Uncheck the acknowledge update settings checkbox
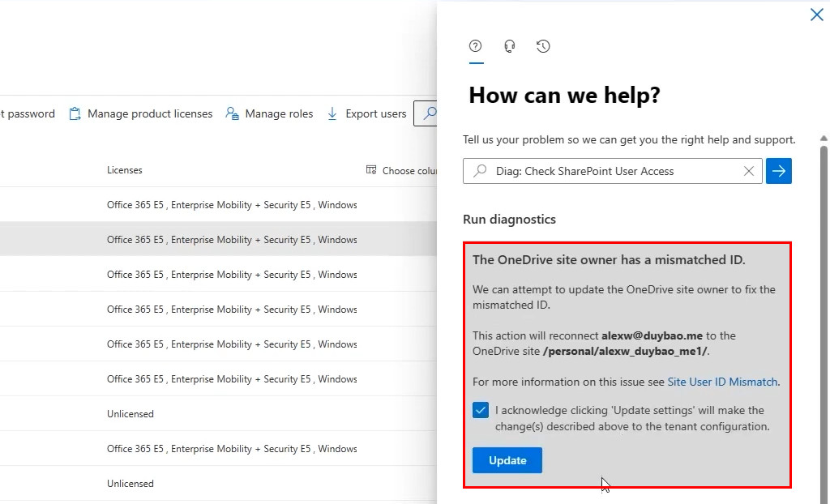Screen dimensions: 830x504 coord(481,410)
